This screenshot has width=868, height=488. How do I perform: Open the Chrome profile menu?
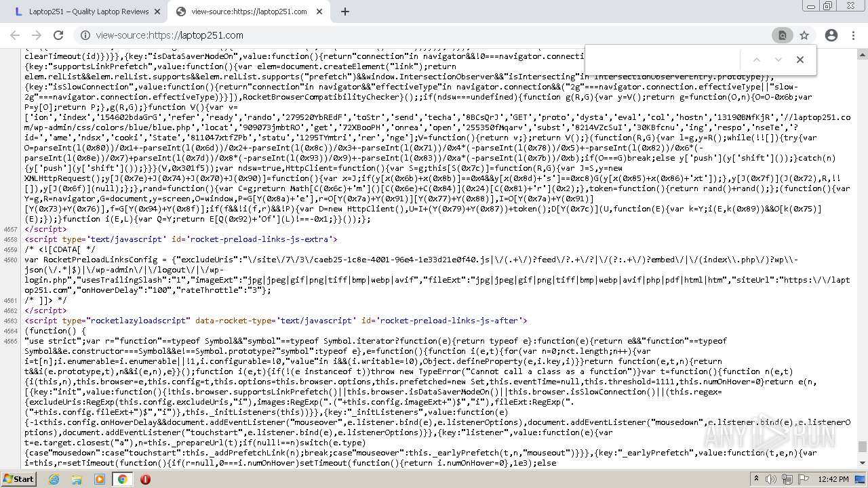point(831,35)
